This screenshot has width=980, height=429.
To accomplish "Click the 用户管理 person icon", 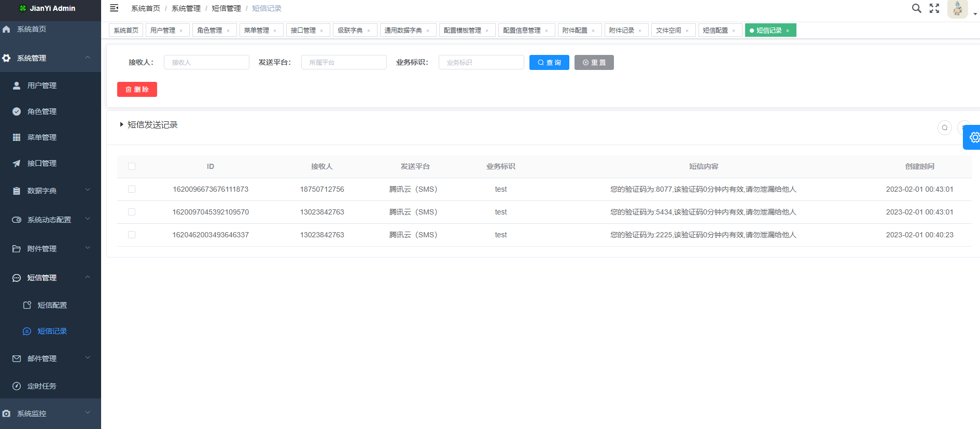I will (x=17, y=85).
